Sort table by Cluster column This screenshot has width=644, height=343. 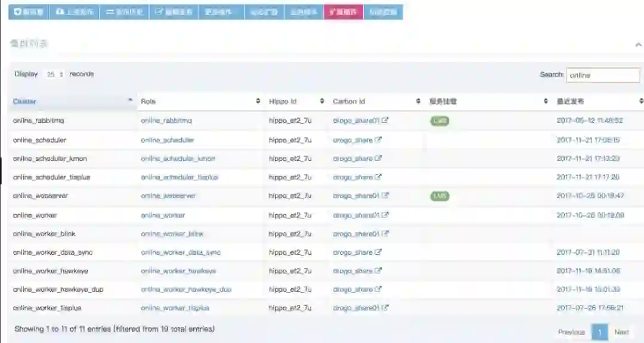coord(73,101)
